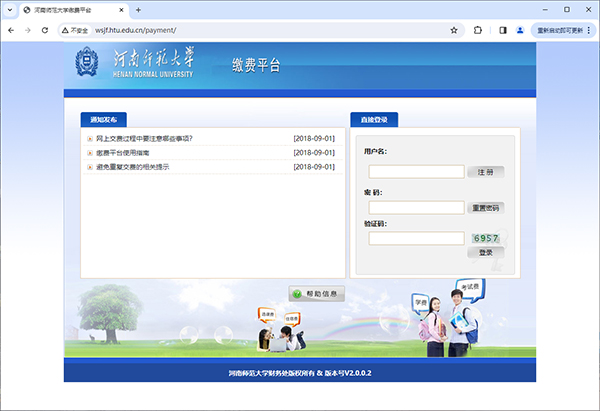
Task: Focus the 用户名 username input field
Action: click(416, 172)
